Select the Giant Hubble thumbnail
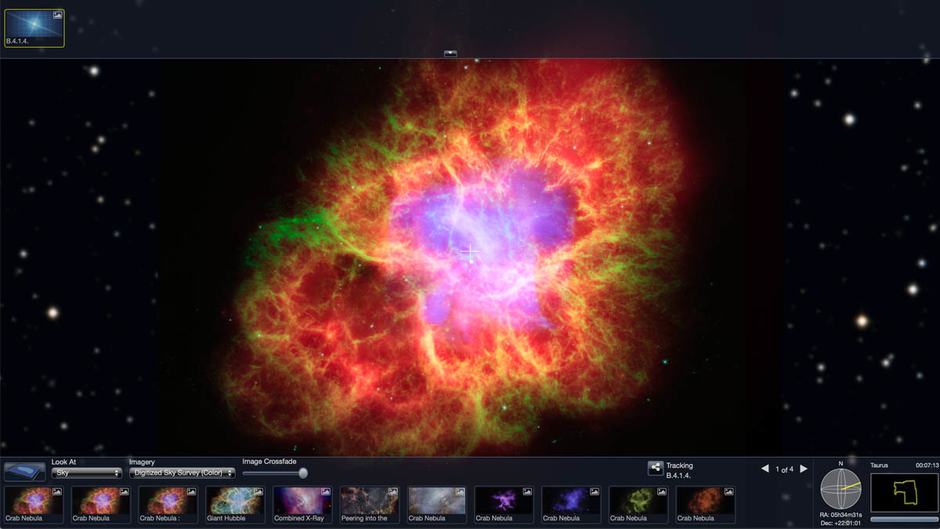The height and width of the screenshot is (529, 940). (234, 504)
